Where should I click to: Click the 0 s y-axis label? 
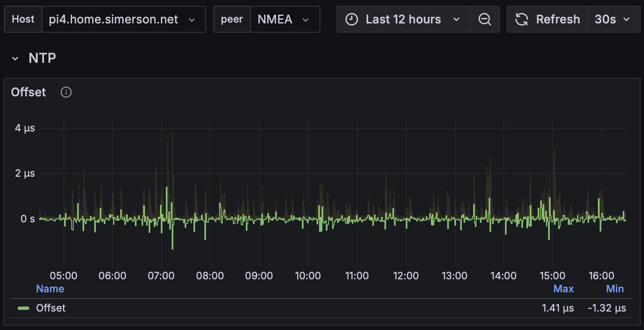[28, 219]
